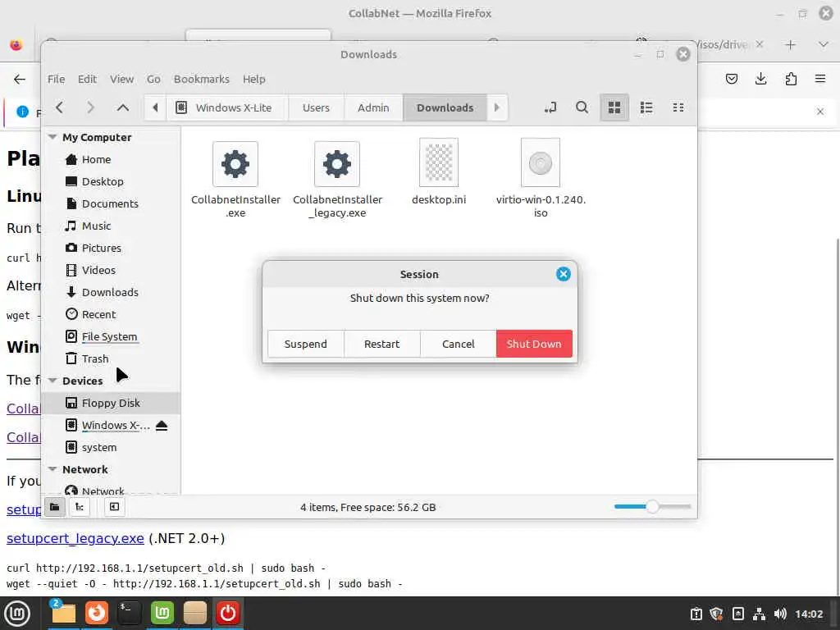Open the system device in sidebar
Image resolution: width=840 pixels, height=630 pixels.
coord(99,447)
